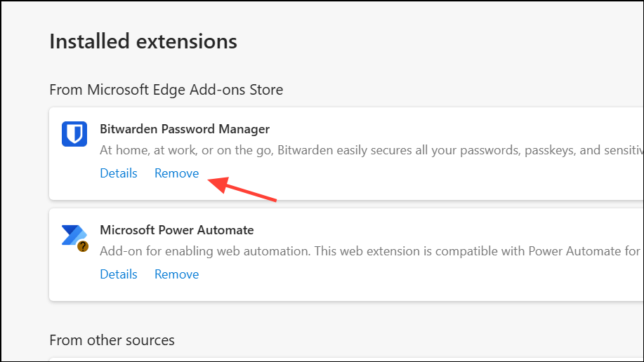644x362 pixels.
Task: Click the Bitwarden shield icon
Action: 74,133
